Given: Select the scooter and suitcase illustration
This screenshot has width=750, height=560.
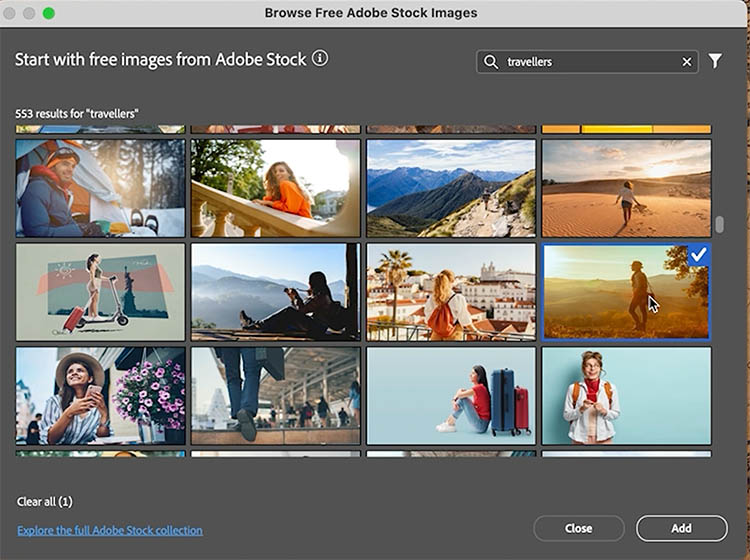Looking at the screenshot, I should point(100,292).
